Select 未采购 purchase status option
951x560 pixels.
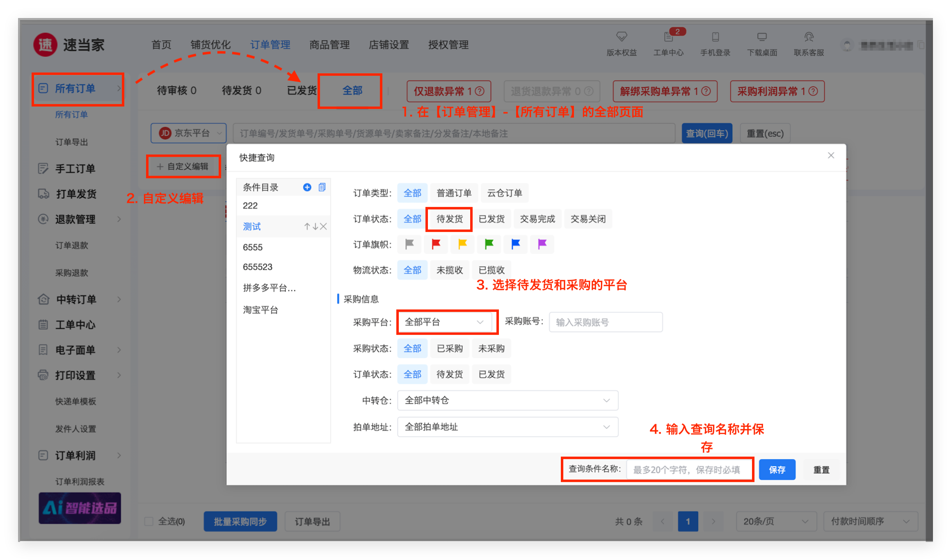tap(491, 348)
